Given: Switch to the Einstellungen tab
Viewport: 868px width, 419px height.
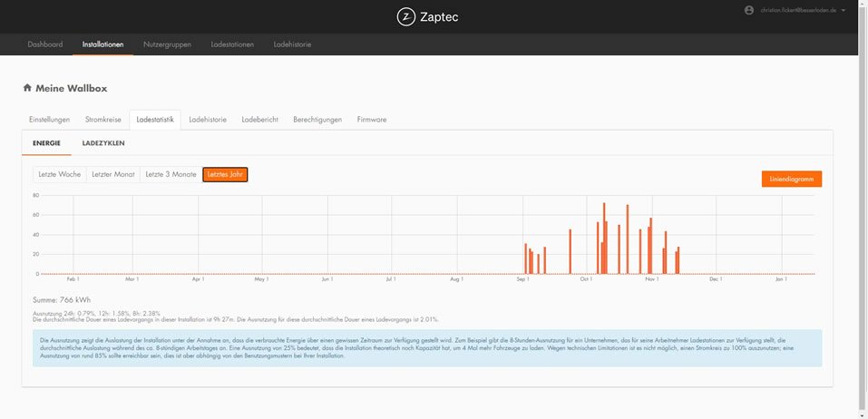Looking at the screenshot, I should [x=50, y=119].
